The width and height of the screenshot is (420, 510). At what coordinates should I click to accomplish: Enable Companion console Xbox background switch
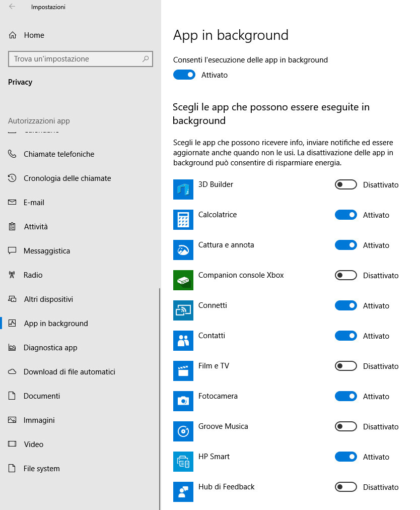[345, 276]
